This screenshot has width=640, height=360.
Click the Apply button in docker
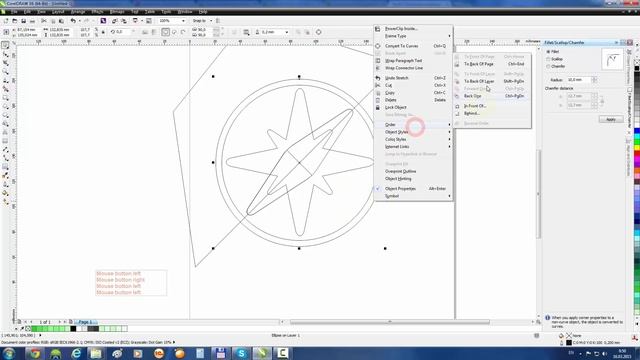click(x=611, y=119)
